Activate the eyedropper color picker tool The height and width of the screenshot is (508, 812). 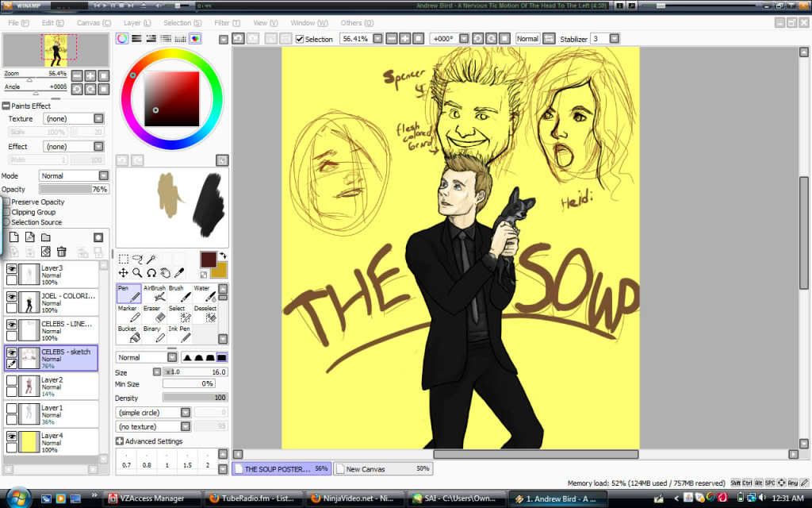[x=179, y=273]
